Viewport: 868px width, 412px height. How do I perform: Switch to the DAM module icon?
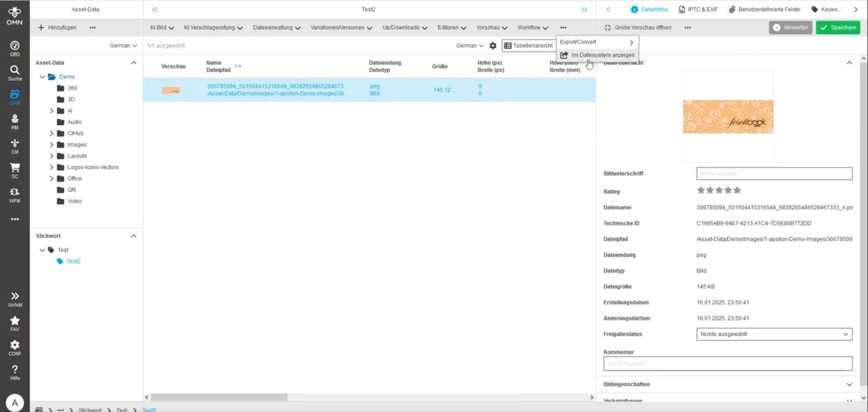[15, 97]
